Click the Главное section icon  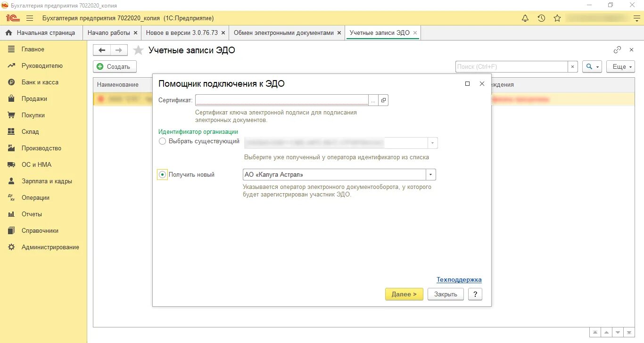click(12, 49)
